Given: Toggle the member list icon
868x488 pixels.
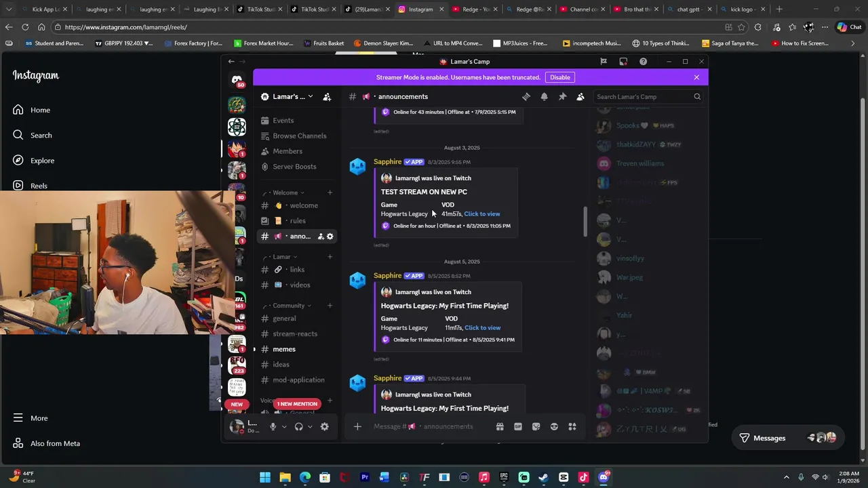Looking at the screenshot, I should pyautogui.click(x=580, y=97).
